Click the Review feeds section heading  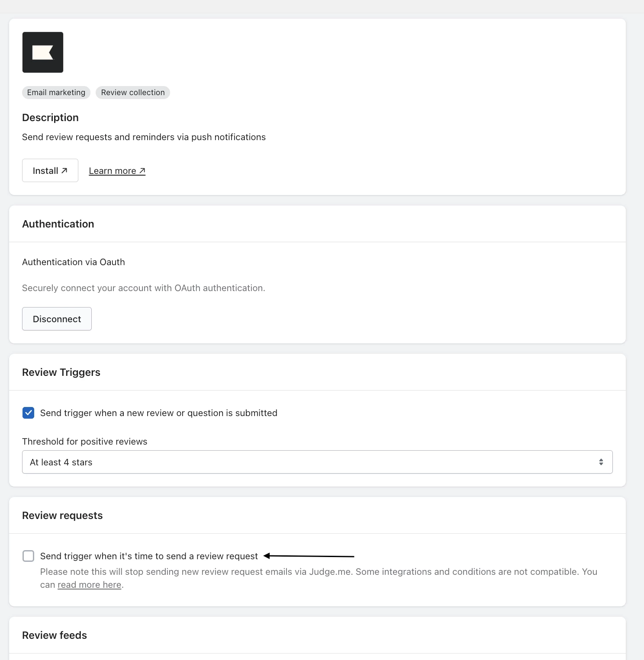[x=55, y=635]
